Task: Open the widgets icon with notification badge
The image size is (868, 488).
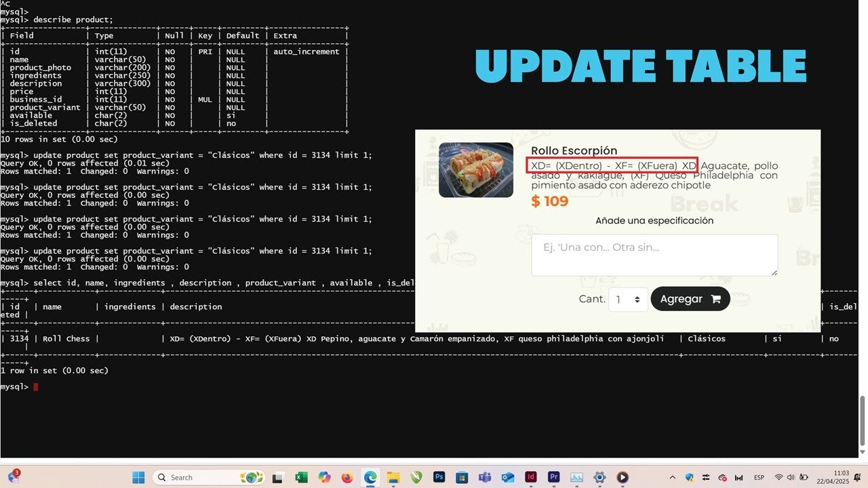Action: click(13, 477)
